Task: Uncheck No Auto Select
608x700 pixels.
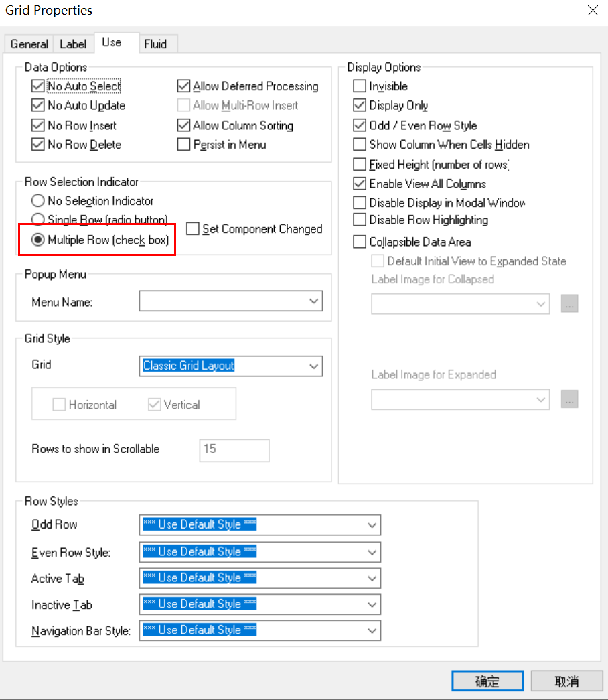Action: (x=38, y=86)
